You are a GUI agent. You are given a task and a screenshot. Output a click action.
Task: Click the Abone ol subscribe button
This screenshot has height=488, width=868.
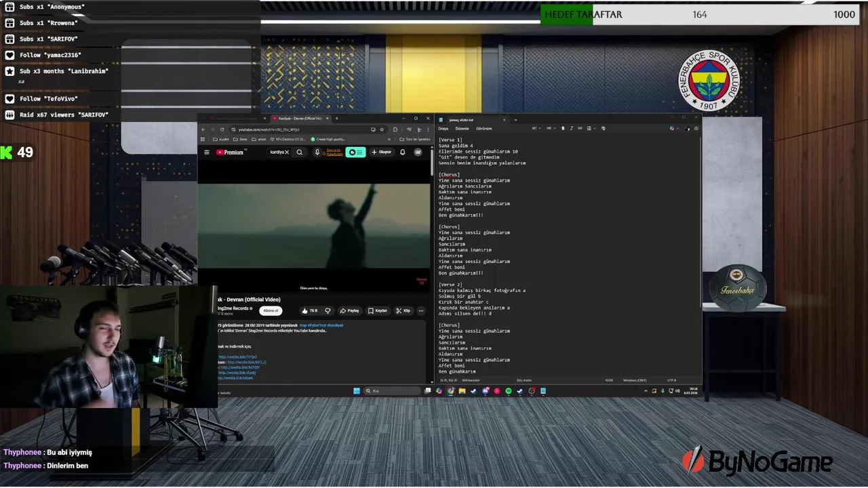pyautogui.click(x=271, y=310)
